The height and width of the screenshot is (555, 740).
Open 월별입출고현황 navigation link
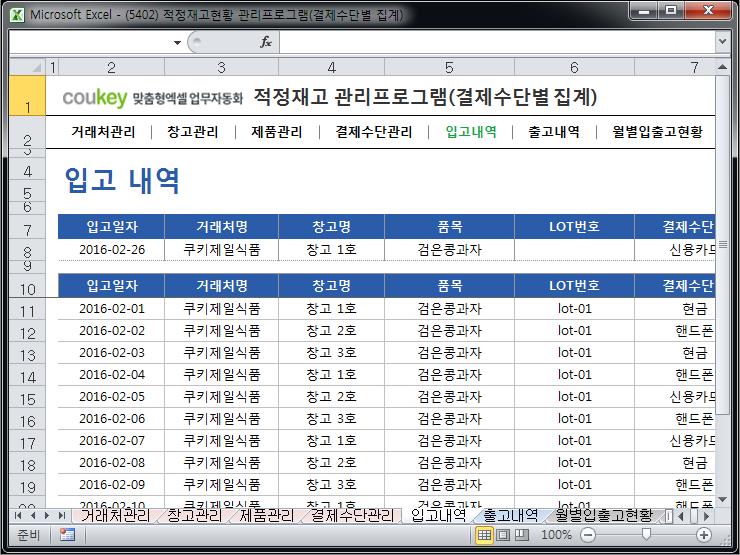657,132
